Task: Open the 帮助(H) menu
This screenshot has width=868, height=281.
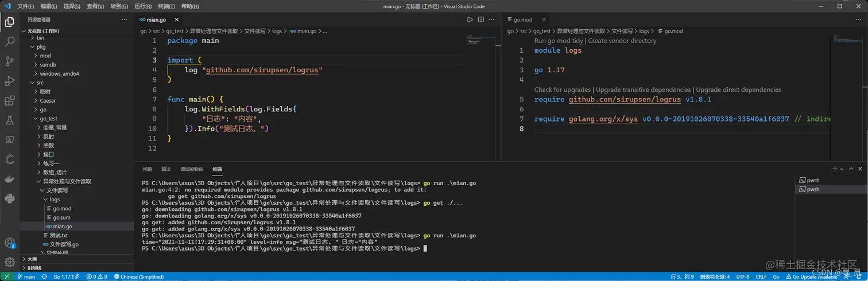Action: 190,6
